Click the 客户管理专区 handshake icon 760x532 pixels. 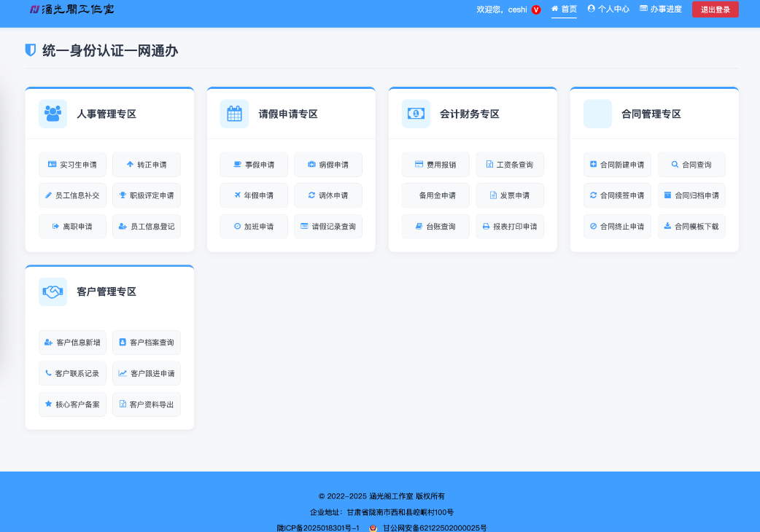(53, 292)
